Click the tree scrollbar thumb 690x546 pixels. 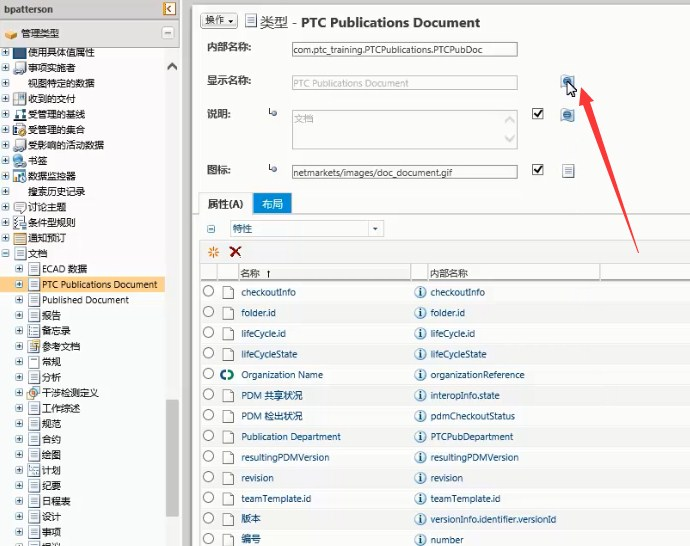[x=172, y=458]
